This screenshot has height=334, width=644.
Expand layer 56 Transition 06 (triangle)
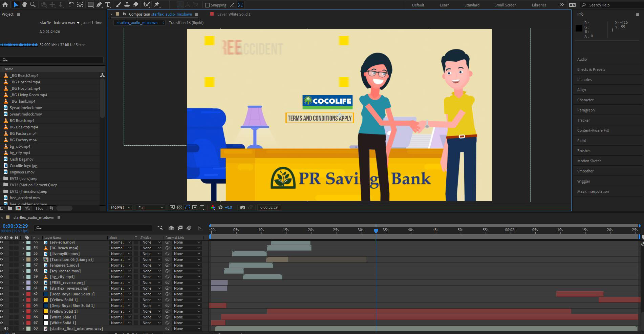(x=23, y=259)
